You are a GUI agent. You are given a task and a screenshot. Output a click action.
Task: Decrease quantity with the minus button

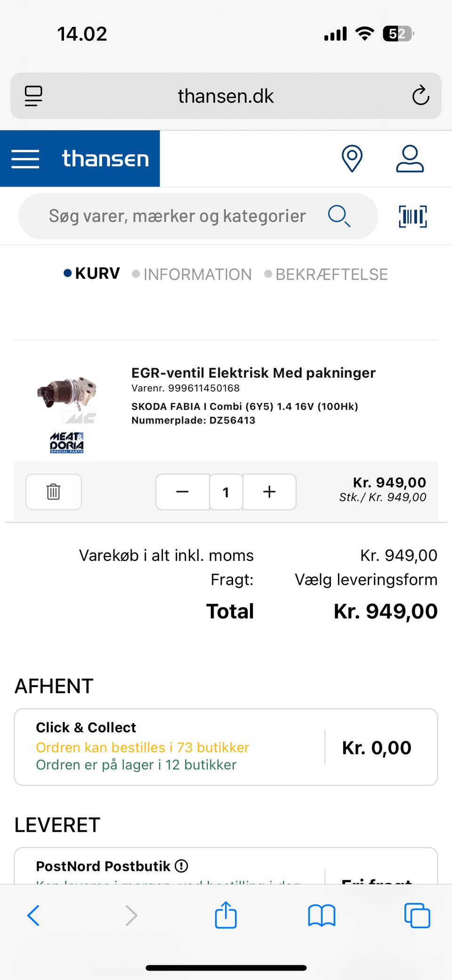(182, 492)
